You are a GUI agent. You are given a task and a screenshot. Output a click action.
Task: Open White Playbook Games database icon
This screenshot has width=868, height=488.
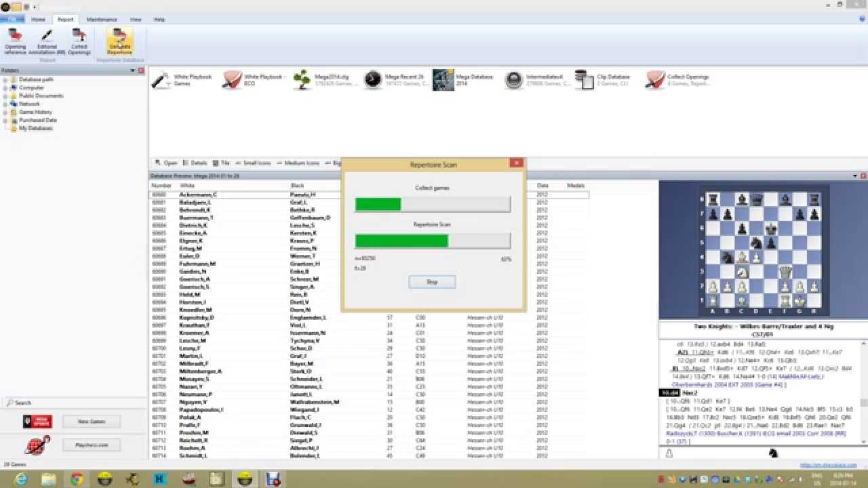pyautogui.click(x=161, y=80)
